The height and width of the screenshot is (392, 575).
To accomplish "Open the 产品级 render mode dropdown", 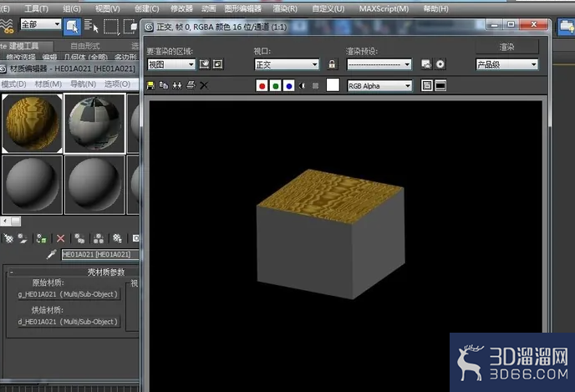I will 506,64.
